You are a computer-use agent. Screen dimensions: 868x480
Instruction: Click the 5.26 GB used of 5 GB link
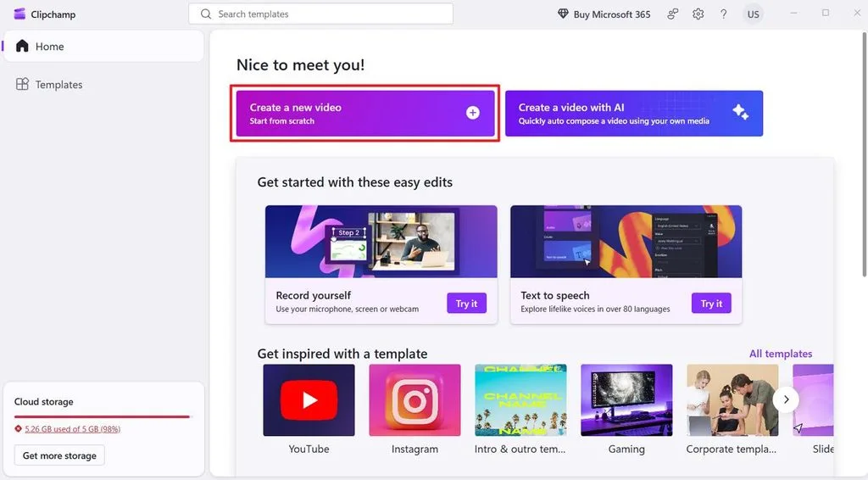(x=73, y=428)
